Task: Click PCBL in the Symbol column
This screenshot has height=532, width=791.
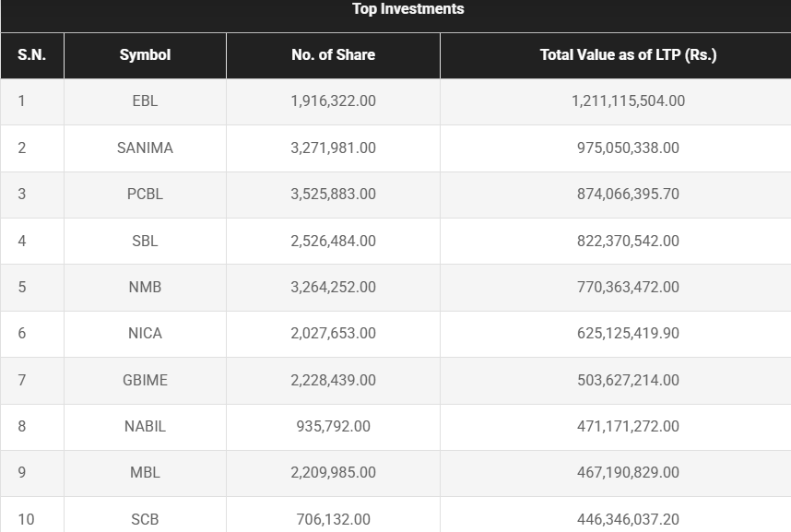Action: point(145,194)
